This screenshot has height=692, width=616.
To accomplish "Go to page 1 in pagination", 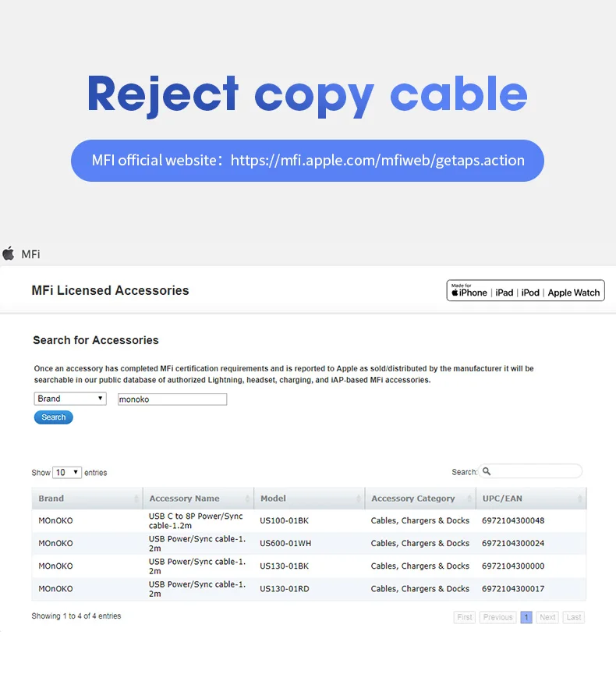I will click(526, 617).
